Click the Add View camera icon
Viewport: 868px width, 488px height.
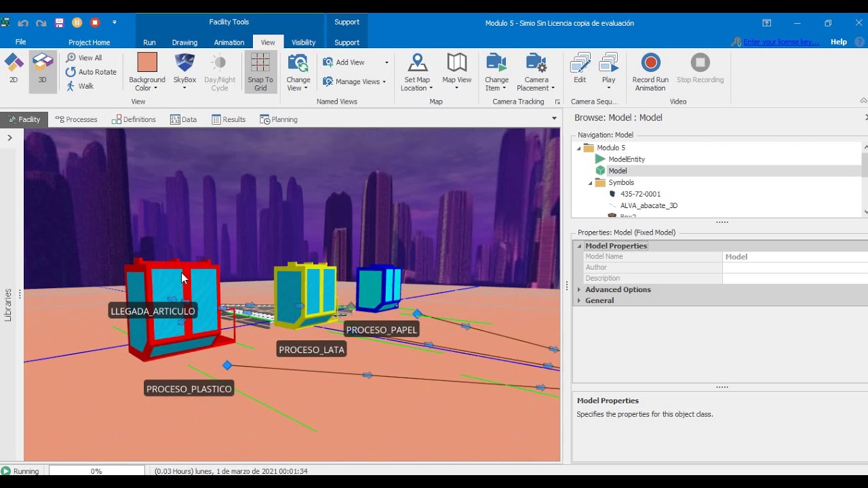point(328,62)
